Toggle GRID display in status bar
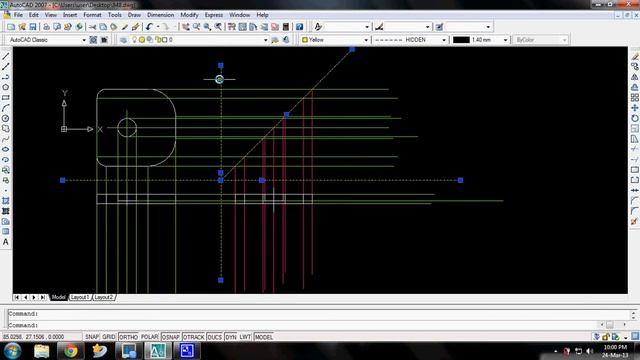The image size is (640, 360). click(109, 337)
